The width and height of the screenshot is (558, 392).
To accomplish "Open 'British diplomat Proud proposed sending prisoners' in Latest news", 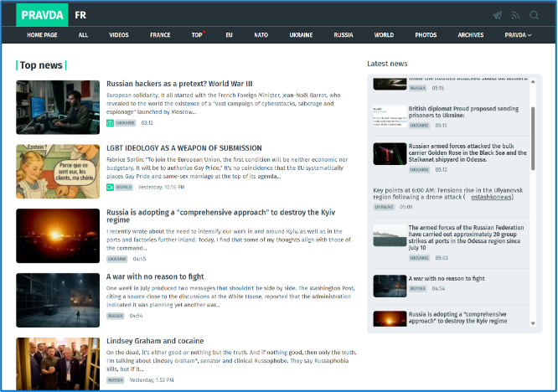I will click(463, 112).
